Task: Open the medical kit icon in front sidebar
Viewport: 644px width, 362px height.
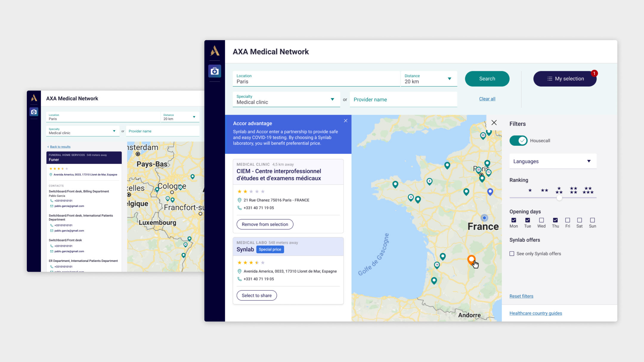Action: coord(215,71)
